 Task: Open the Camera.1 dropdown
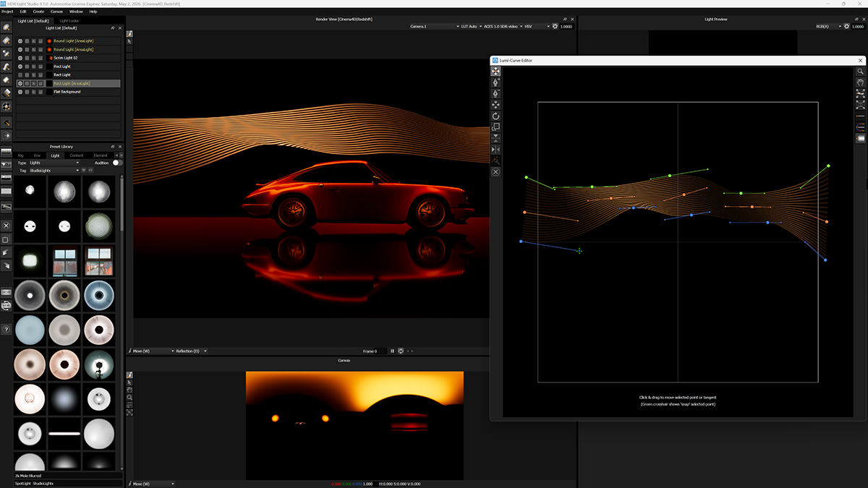(434, 26)
